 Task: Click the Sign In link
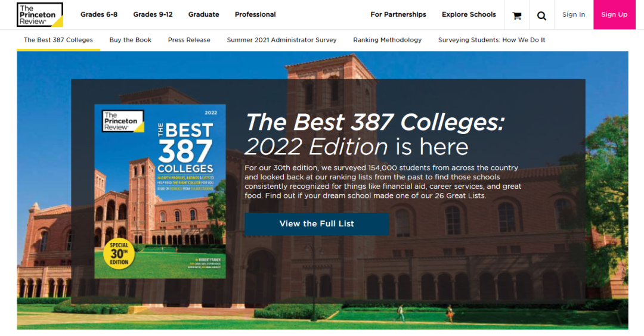pyautogui.click(x=574, y=14)
